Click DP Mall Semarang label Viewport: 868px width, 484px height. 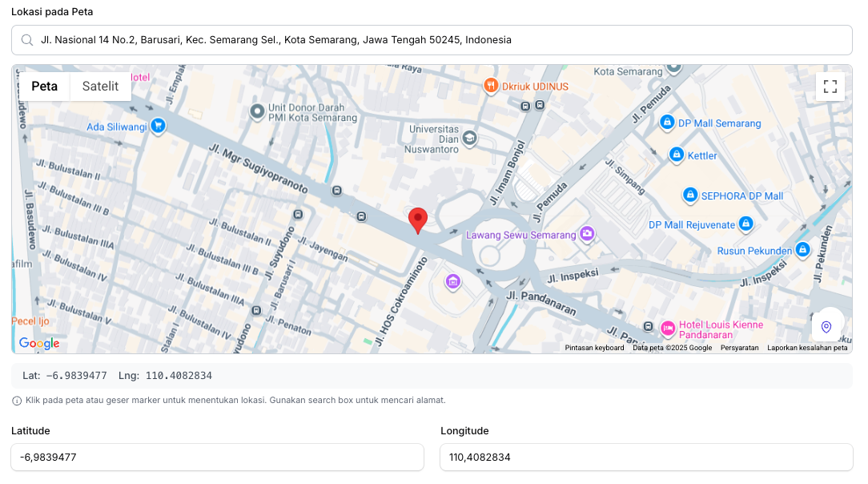(720, 123)
